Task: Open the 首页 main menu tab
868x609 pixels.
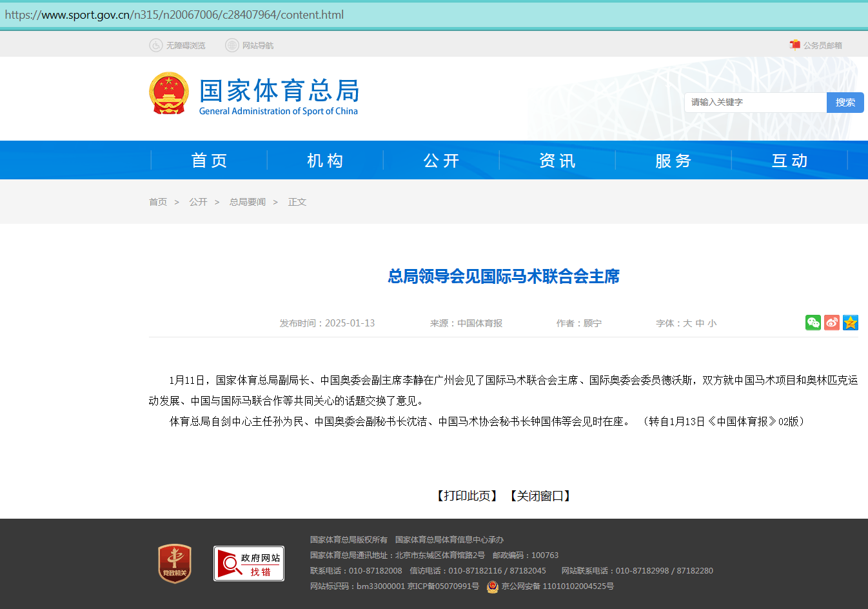Action: tap(209, 161)
